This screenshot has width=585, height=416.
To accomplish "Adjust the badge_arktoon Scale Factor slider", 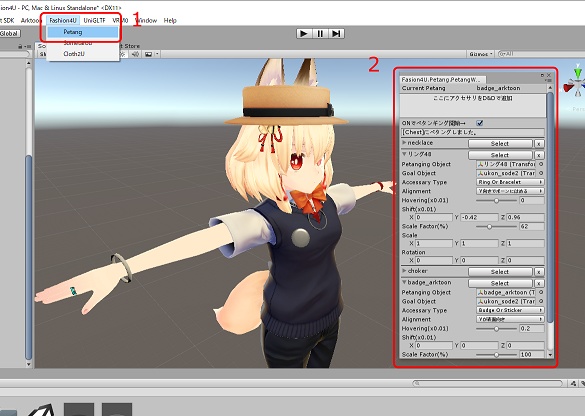I will pyautogui.click(x=496, y=355).
